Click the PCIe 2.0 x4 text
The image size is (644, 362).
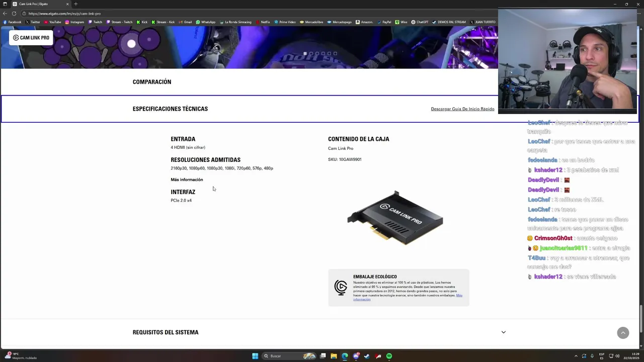[181, 201]
